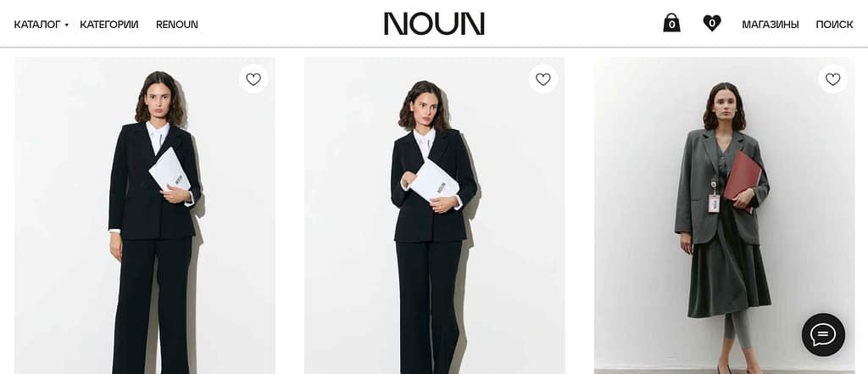Open the Магазины stores link

770,25
